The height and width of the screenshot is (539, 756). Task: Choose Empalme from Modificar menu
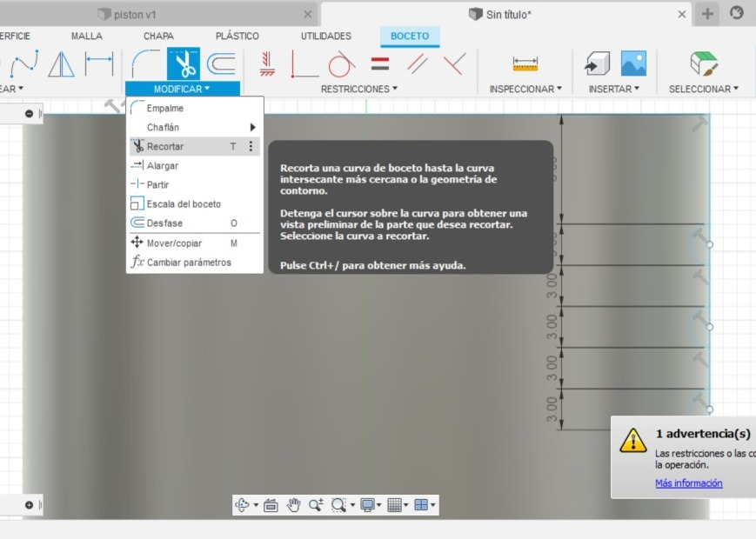click(x=195, y=108)
